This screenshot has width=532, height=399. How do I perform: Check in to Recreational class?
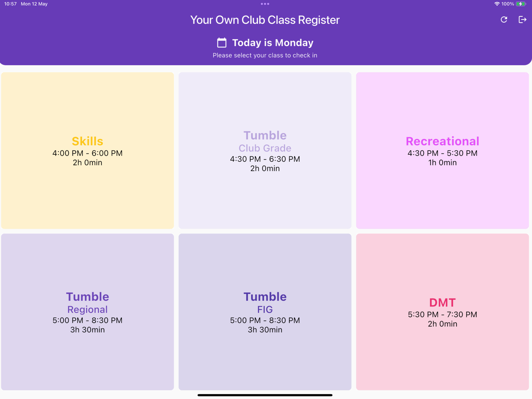[x=442, y=150]
